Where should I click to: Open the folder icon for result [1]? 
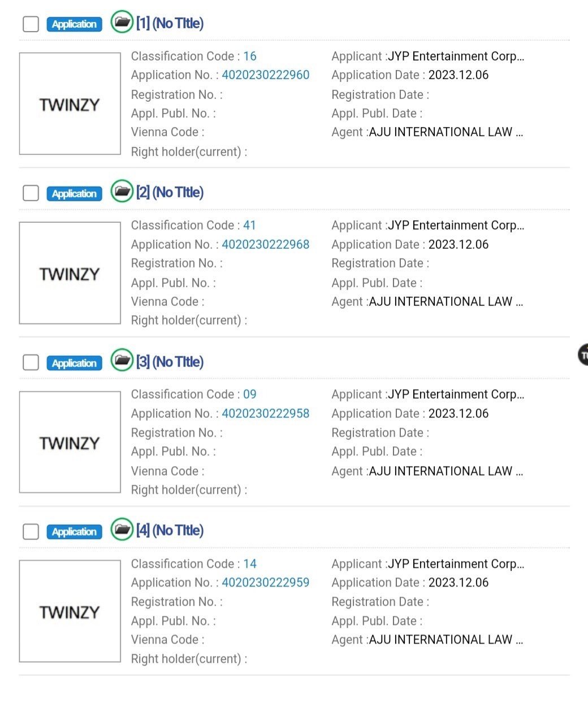[x=122, y=23]
